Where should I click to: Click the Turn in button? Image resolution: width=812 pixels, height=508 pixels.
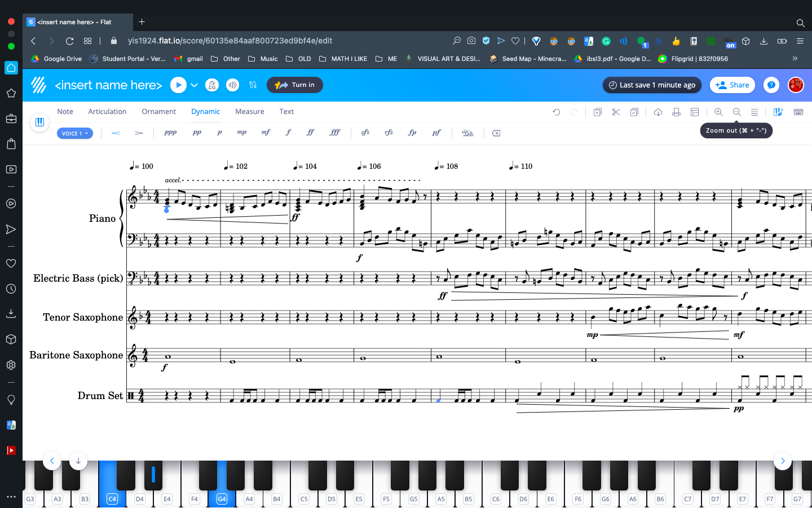click(295, 85)
